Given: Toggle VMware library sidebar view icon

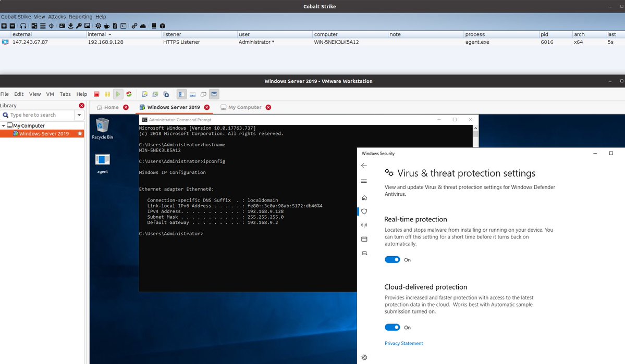Looking at the screenshot, I should [x=182, y=94].
